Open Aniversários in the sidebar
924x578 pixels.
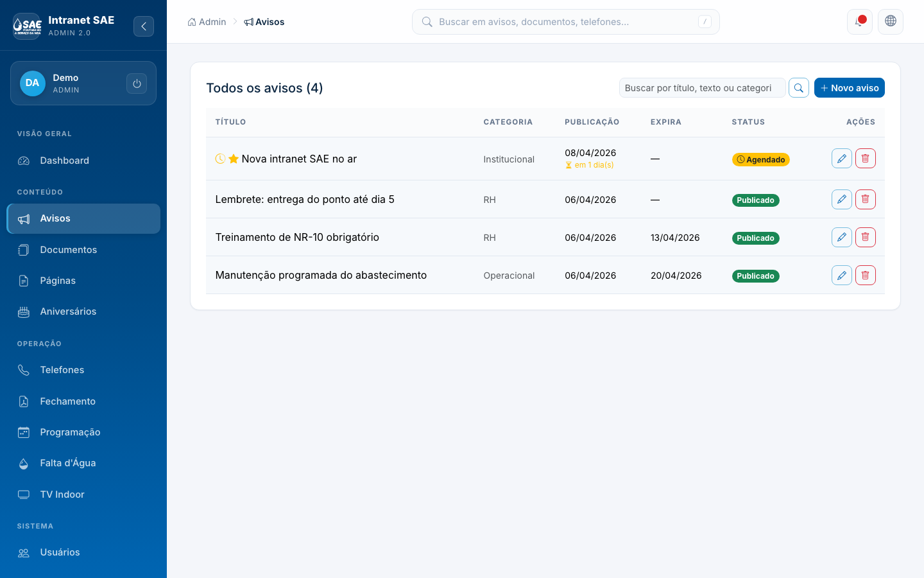point(83,311)
